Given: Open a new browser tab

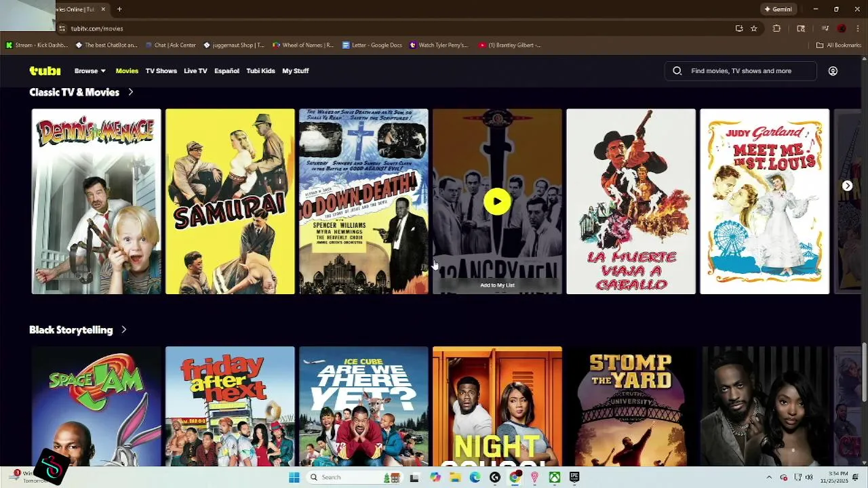Looking at the screenshot, I should pyautogui.click(x=119, y=9).
